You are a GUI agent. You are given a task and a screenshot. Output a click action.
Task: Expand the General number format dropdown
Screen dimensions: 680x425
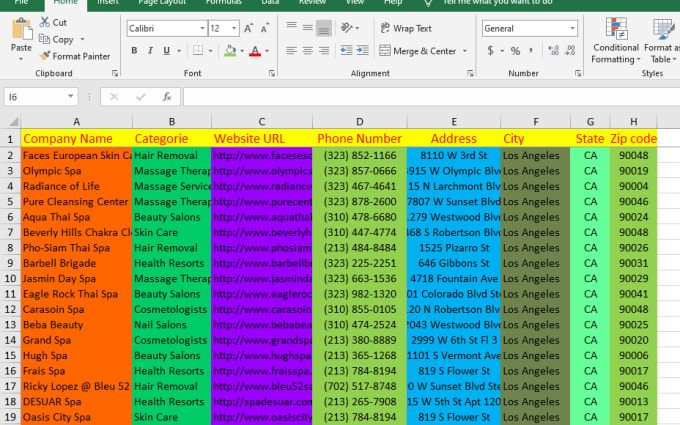[x=572, y=29]
